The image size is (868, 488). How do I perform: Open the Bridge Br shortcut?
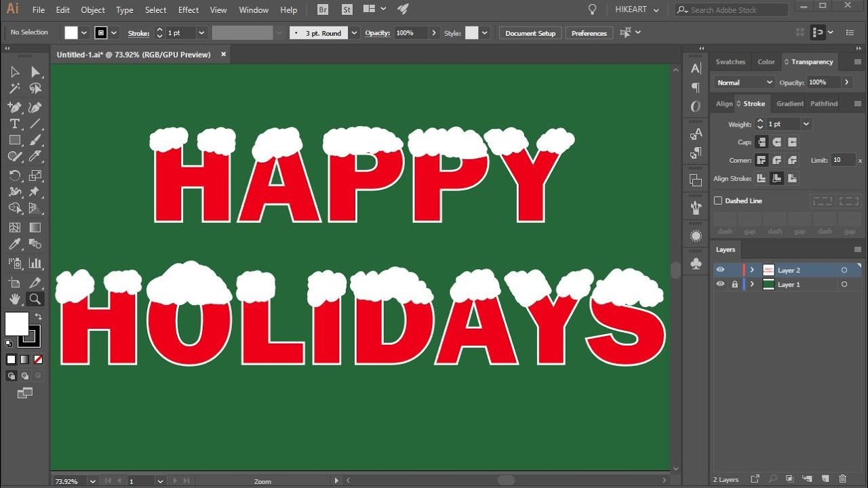[323, 9]
